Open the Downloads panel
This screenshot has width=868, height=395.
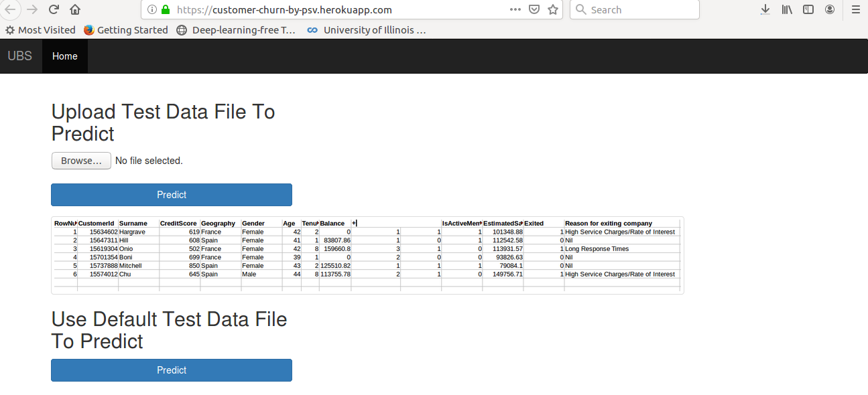point(765,9)
